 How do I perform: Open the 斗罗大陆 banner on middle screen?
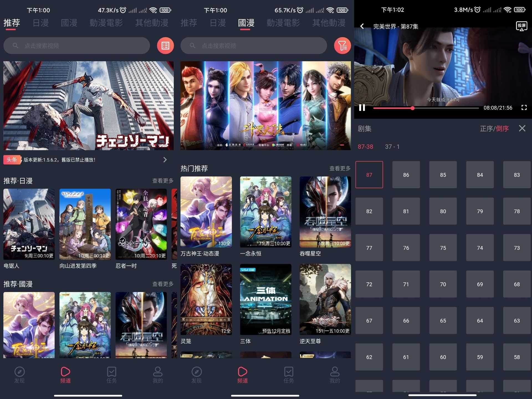coord(265,106)
